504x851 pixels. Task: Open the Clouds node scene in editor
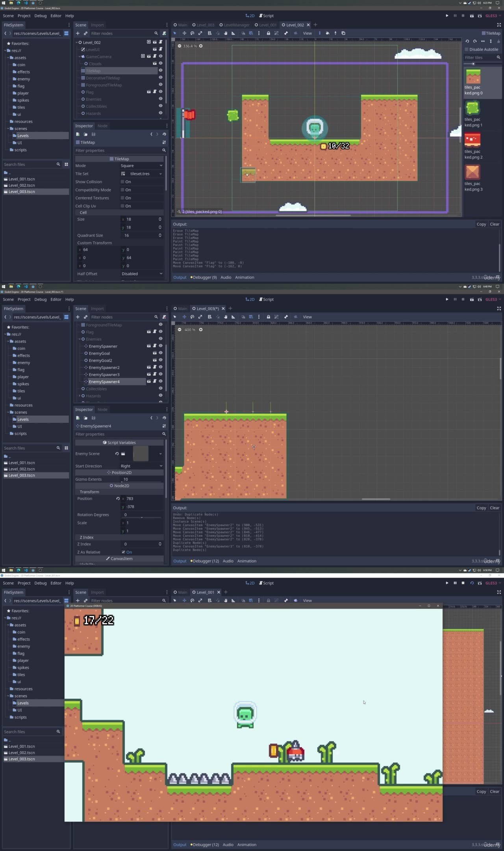155,63
